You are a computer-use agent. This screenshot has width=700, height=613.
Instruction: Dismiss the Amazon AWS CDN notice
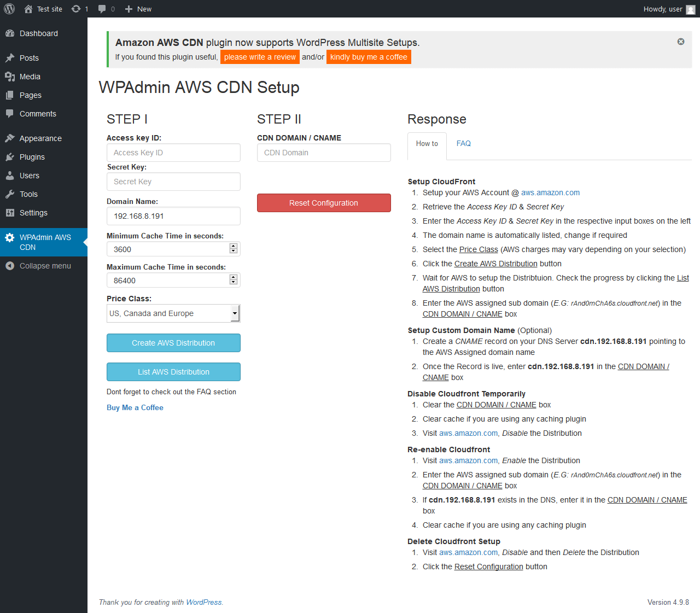pyautogui.click(x=681, y=42)
